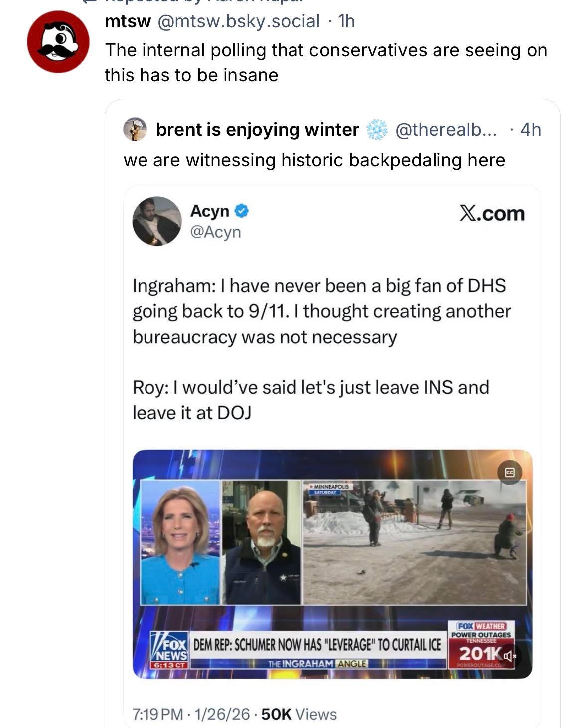
Task: Click Acyn's round profile picture
Action: [157, 221]
